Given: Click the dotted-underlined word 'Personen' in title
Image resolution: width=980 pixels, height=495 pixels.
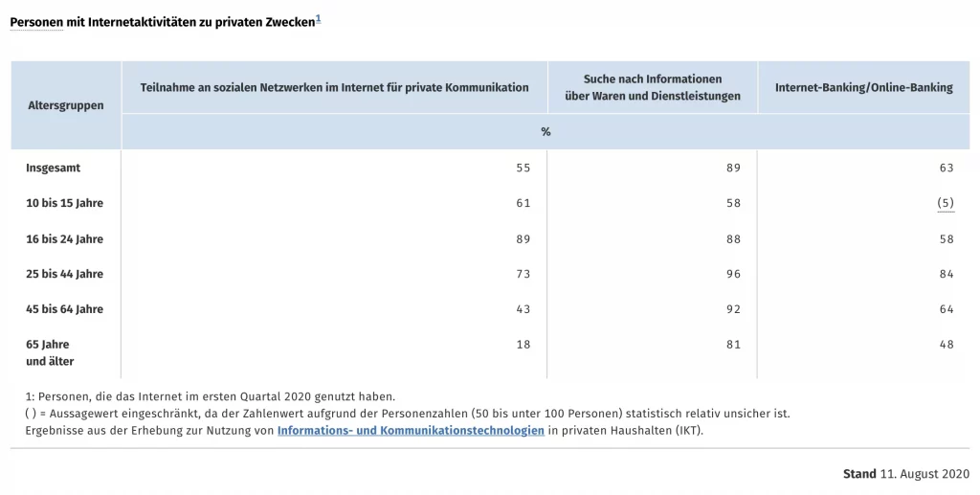Looking at the screenshot, I should coord(36,22).
